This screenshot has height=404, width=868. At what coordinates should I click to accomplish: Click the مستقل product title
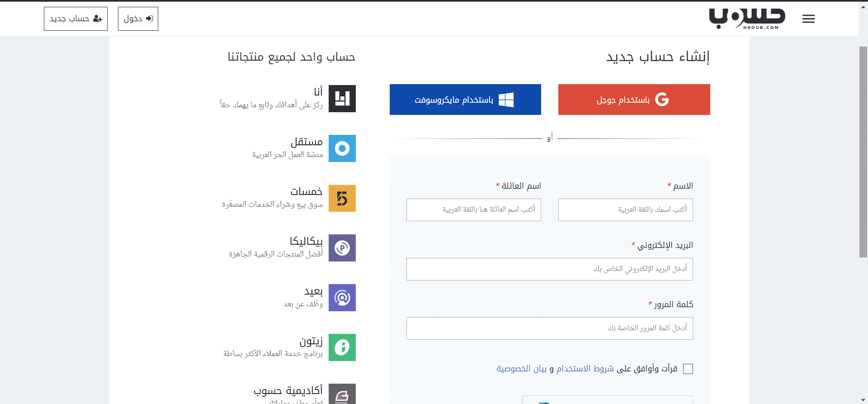tap(307, 142)
